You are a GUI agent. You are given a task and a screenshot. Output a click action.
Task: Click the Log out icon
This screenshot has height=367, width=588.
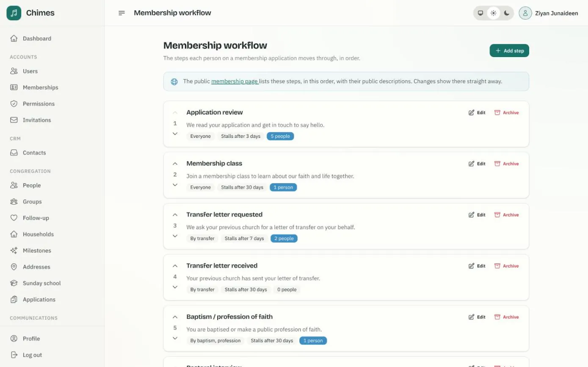click(14, 355)
